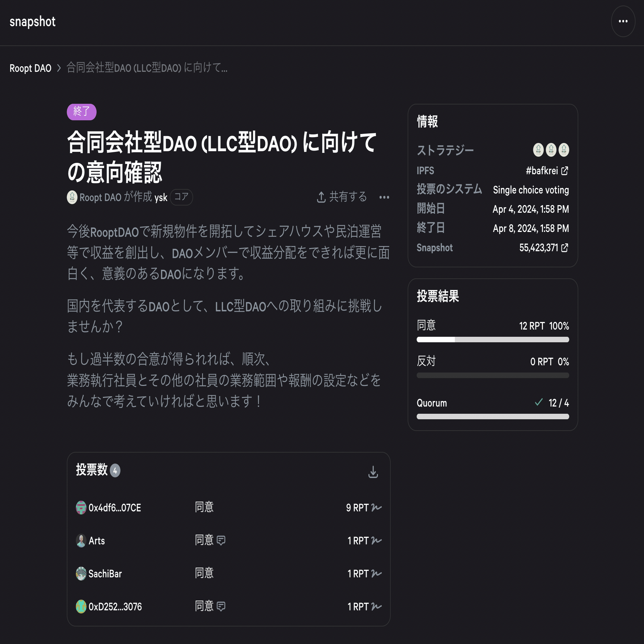Open proposal options three-dot menu

(384, 197)
